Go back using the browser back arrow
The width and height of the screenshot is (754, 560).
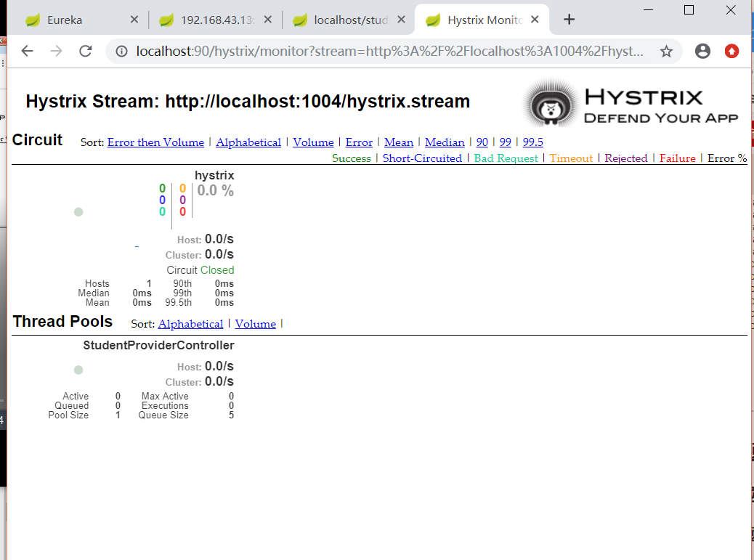[x=27, y=51]
